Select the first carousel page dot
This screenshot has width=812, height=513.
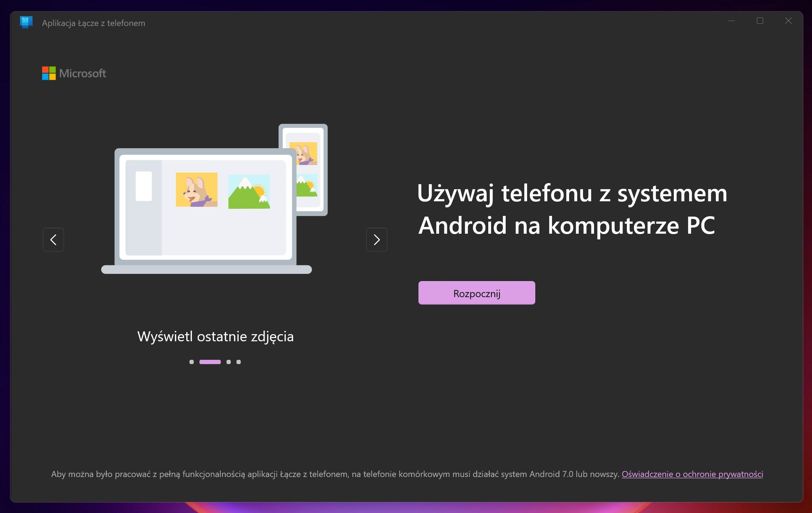(192, 362)
